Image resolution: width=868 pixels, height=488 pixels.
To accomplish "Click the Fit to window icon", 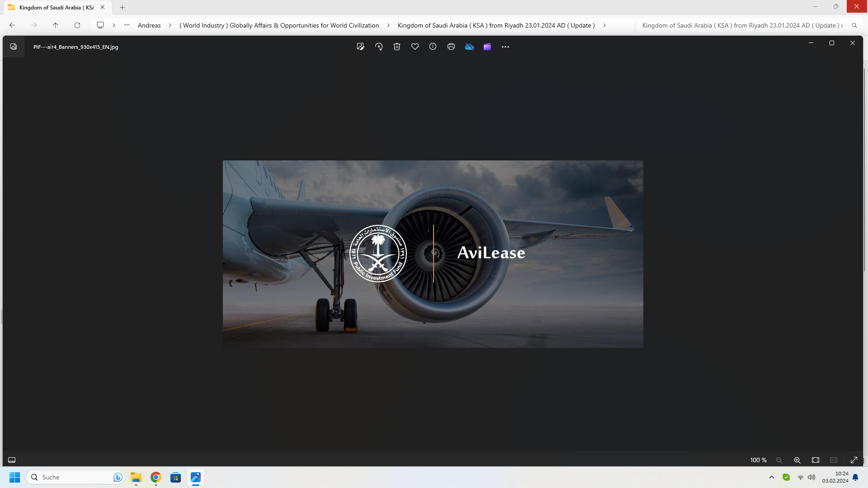I will [x=816, y=460].
